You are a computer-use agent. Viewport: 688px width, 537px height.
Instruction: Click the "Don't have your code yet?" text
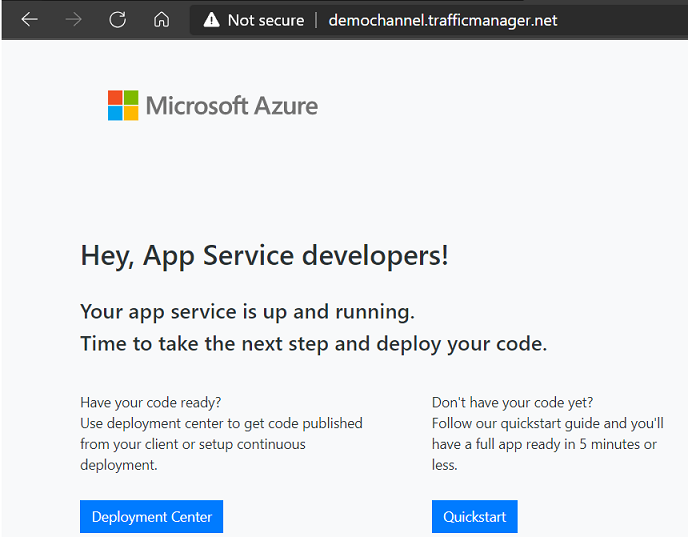point(512,402)
